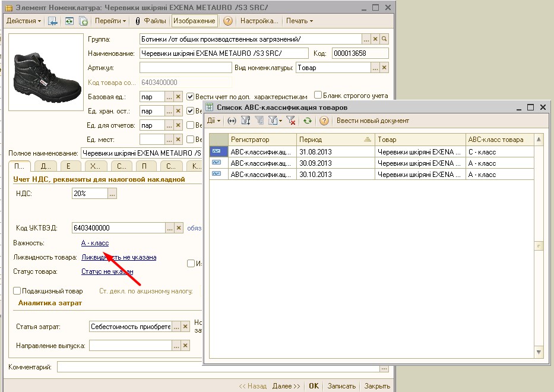Check the Подакцизный товар checkbox
The width and height of the screenshot is (554, 392).
(17, 291)
